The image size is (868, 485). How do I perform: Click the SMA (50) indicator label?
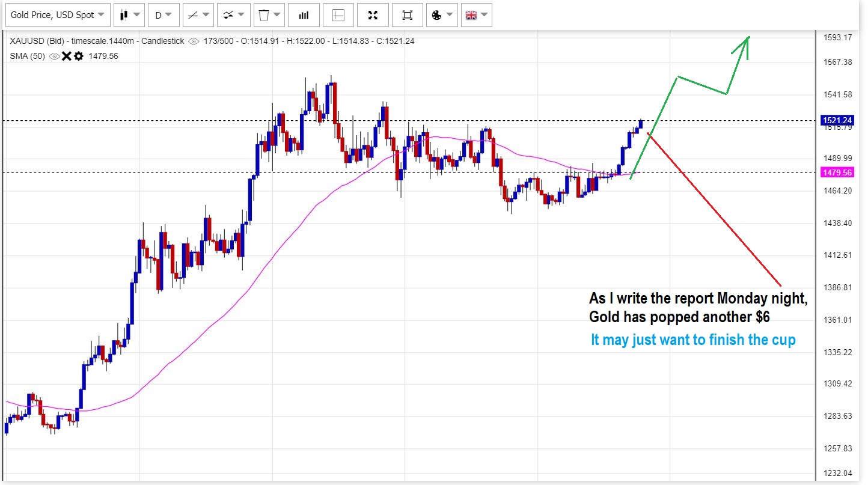tap(27, 56)
